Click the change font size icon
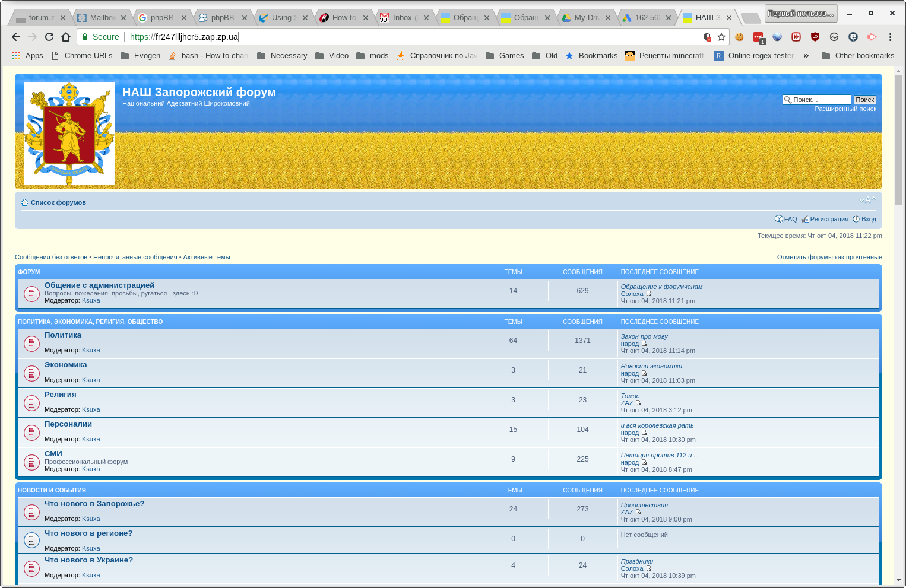Image resolution: width=906 pixels, height=588 pixels. coord(867,200)
